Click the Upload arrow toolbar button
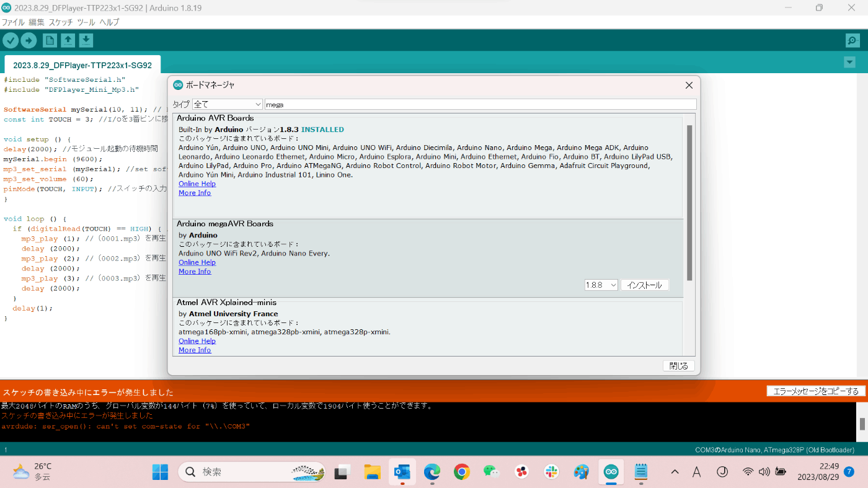Image resolution: width=868 pixels, height=488 pixels. (x=29, y=40)
